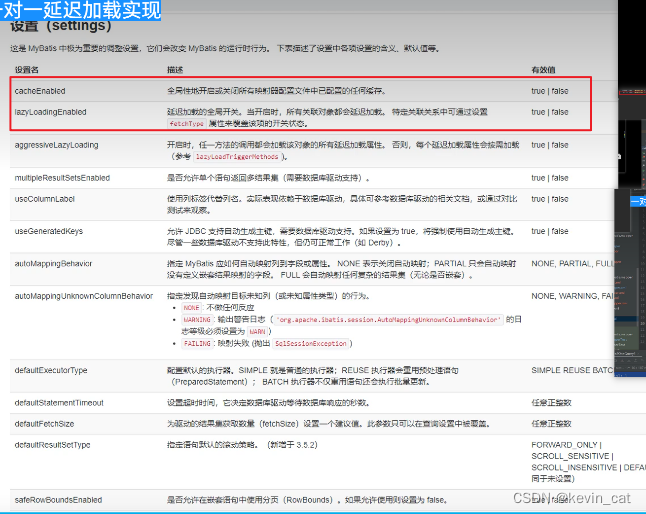Click the intro paragraph about MyBatis settings
This screenshot has height=514, width=646.
225,49
